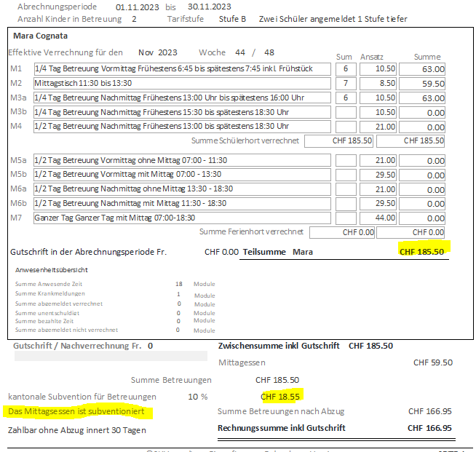Click the Mara Cognata name heading
The height and width of the screenshot is (452, 476).
(x=41, y=35)
